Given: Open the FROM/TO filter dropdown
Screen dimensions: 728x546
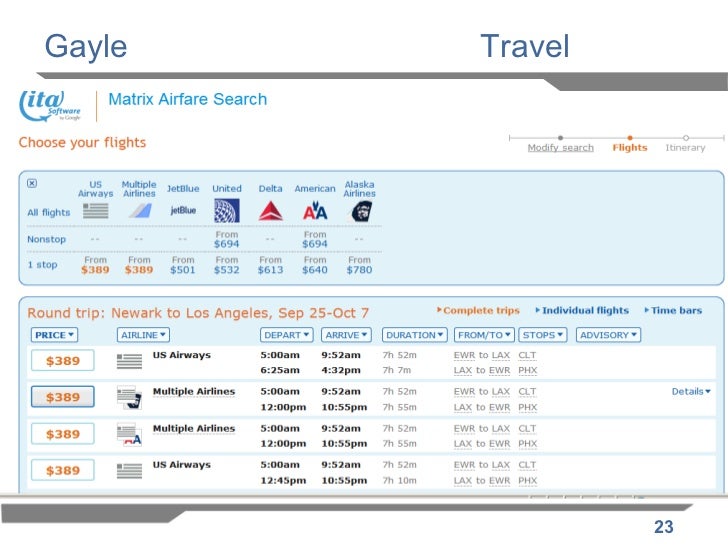Looking at the screenshot, I should tap(484, 335).
